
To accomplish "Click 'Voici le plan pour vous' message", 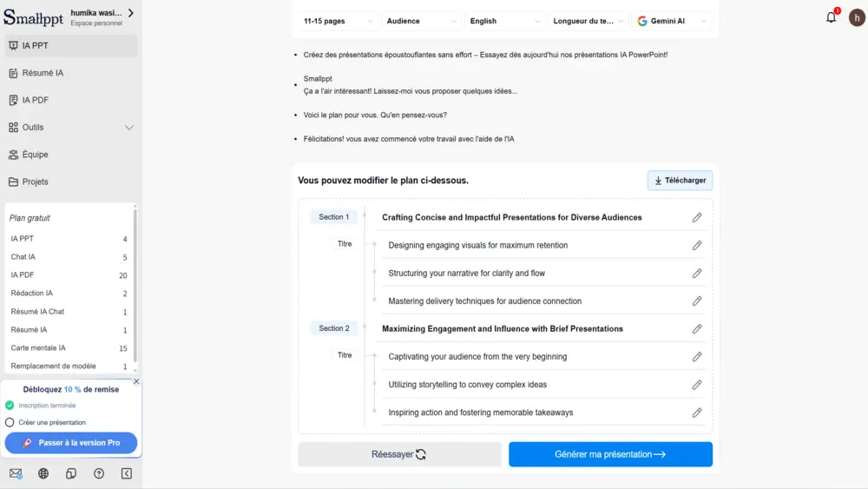I will [x=375, y=116].
